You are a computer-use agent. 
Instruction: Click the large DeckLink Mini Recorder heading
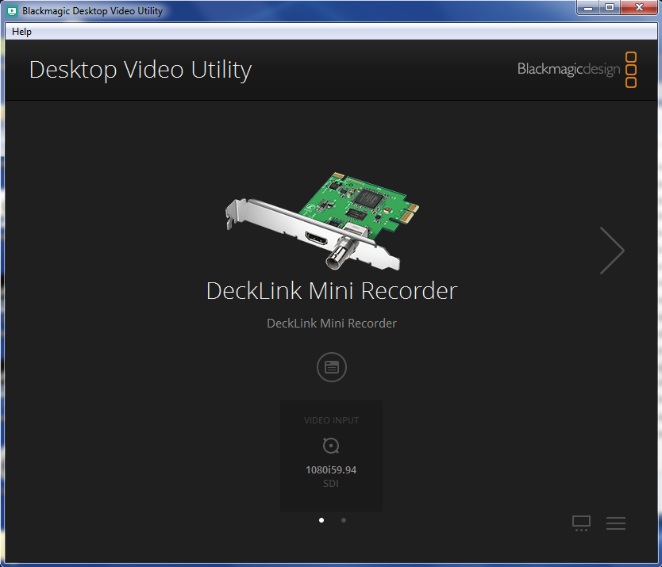331,291
